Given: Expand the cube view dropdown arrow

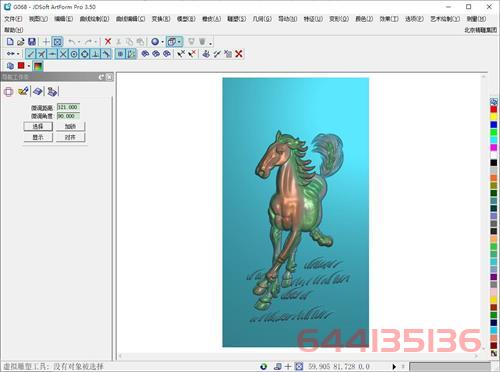Looking at the screenshot, I should (180, 42).
